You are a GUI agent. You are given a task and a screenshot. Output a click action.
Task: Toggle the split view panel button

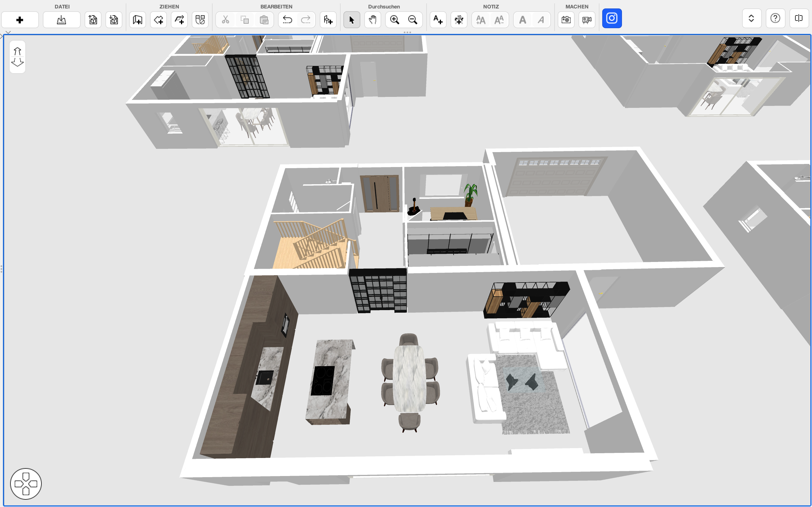click(798, 18)
